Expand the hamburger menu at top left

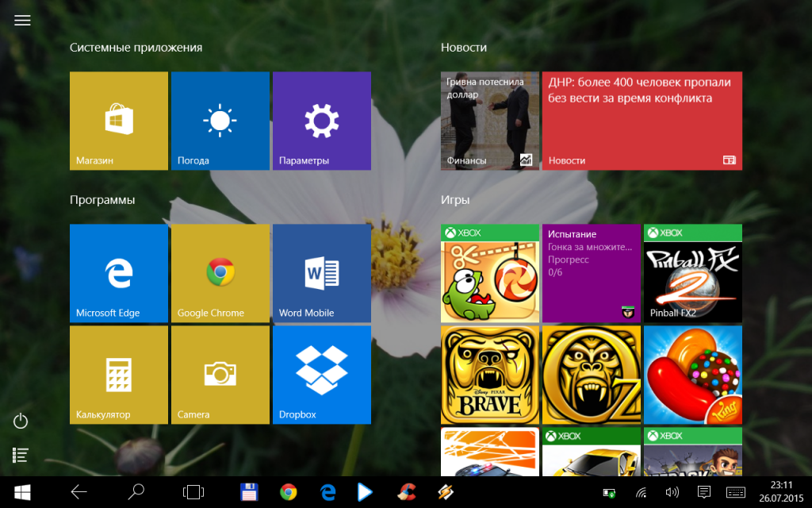[22, 21]
